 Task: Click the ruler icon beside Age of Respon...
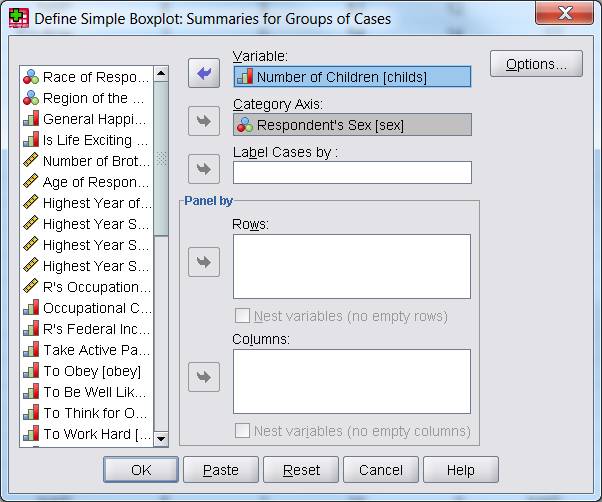(x=31, y=181)
